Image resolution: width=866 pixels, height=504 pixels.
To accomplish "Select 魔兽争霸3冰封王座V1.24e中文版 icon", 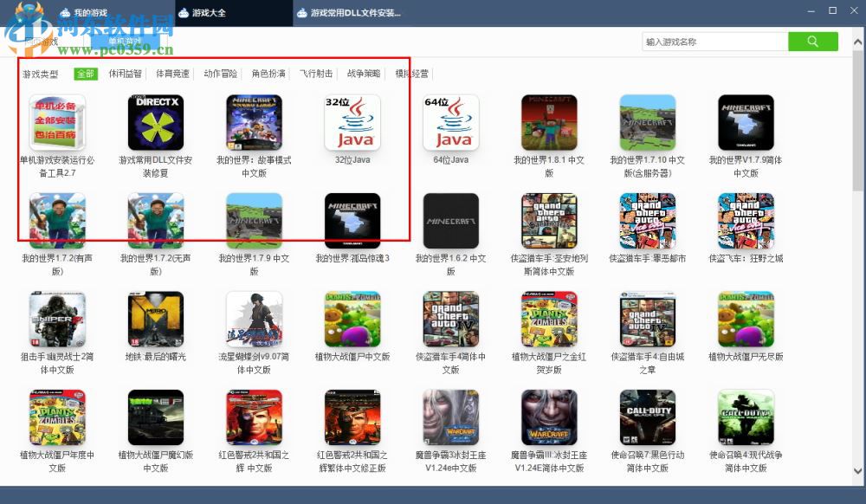I will point(450,417).
